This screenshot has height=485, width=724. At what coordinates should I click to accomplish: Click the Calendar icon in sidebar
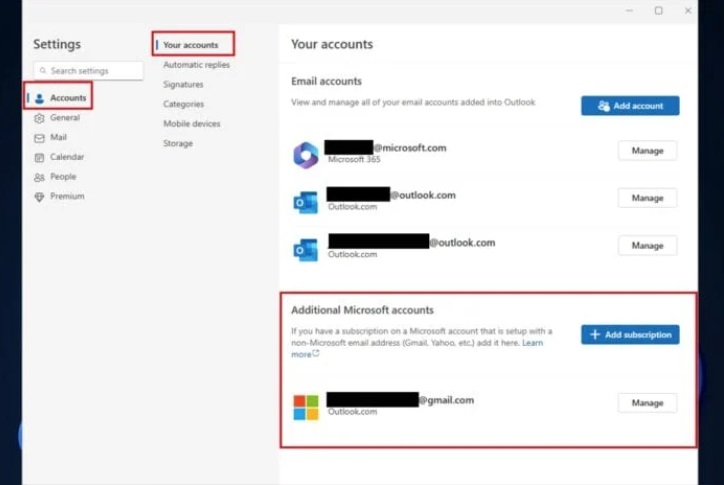tap(39, 158)
